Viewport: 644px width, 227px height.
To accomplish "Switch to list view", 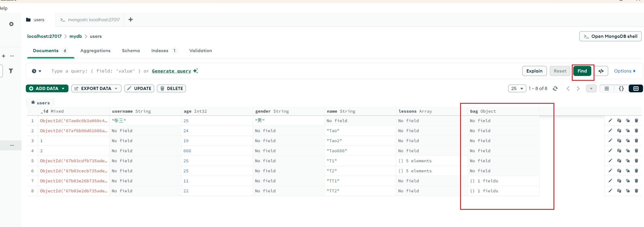I will (x=607, y=89).
